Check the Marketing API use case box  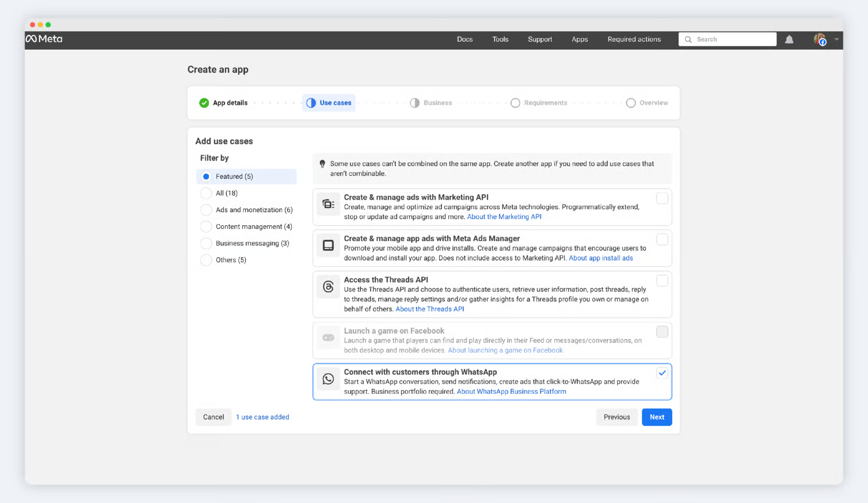coord(662,198)
